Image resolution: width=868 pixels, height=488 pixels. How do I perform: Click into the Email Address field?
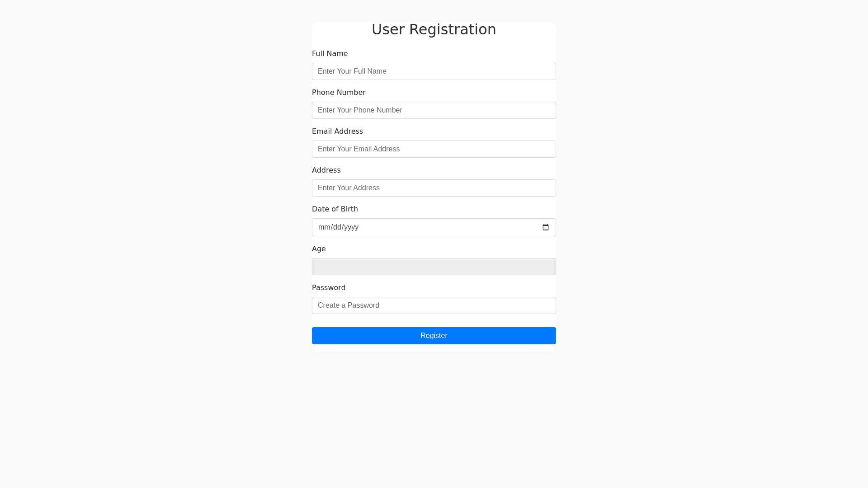(434, 149)
